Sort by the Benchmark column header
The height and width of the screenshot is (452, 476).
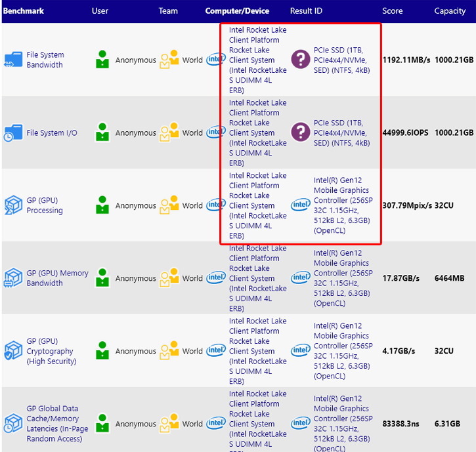24,11
